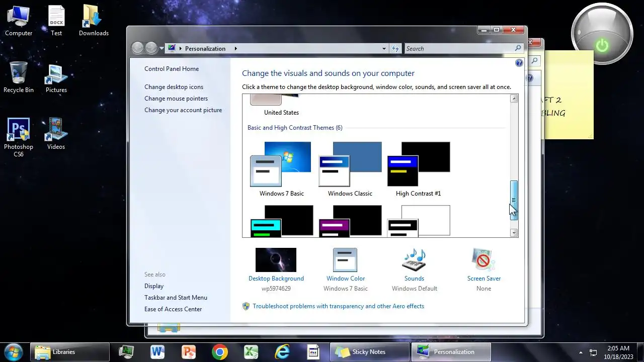This screenshot has width=644, height=362.
Task: Open the Pictures desktop shortcut
Action: [56, 77]
